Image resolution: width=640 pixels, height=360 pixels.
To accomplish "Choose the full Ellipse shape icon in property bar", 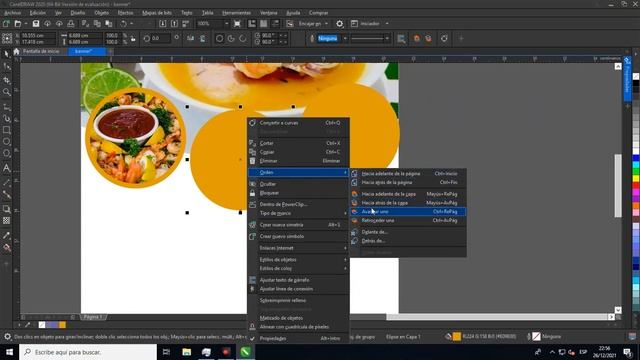I will (219, 38).
